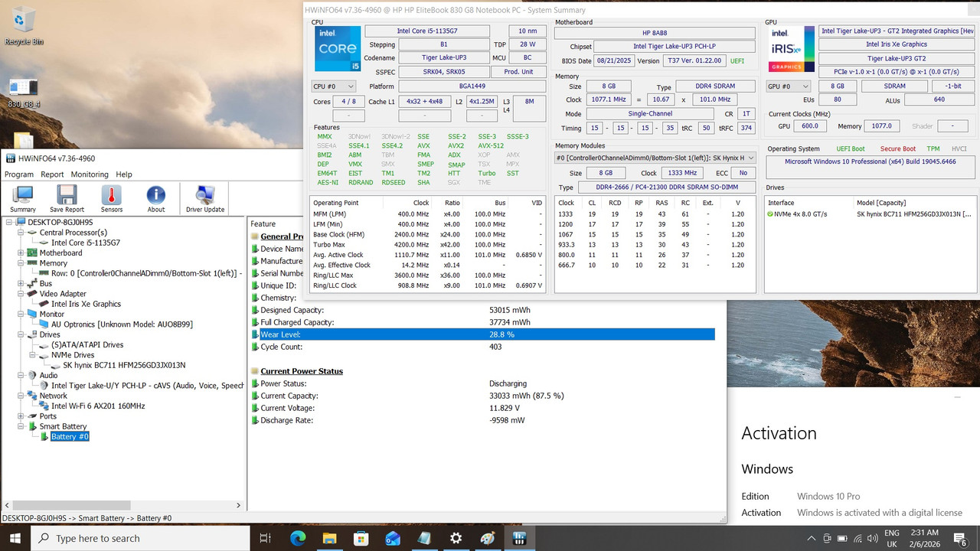
Task: Select the Cycle Count row
Action: [x=482, y=347]
